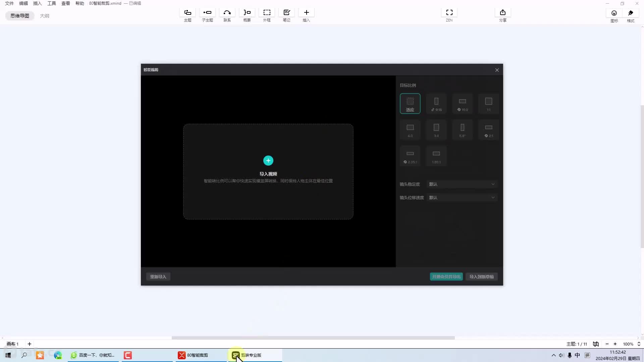The width and height of the screenshot is (644, 362).
Task: Select the 4:3 aspect ratio
Action: [x=410, y=130]
